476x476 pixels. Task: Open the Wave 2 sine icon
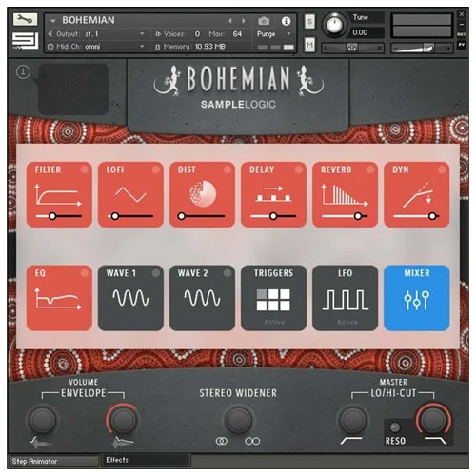(x=202, y=298)
